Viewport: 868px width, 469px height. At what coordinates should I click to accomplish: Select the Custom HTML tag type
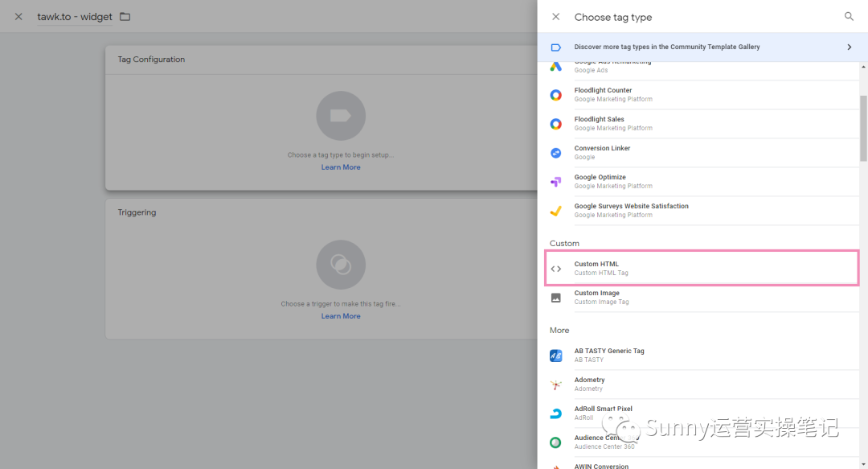pyautogui.click(x=702, y=269)
